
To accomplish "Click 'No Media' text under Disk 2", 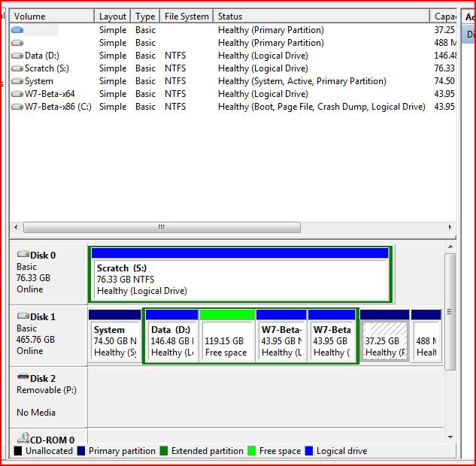I will click(x=36, y=413).
